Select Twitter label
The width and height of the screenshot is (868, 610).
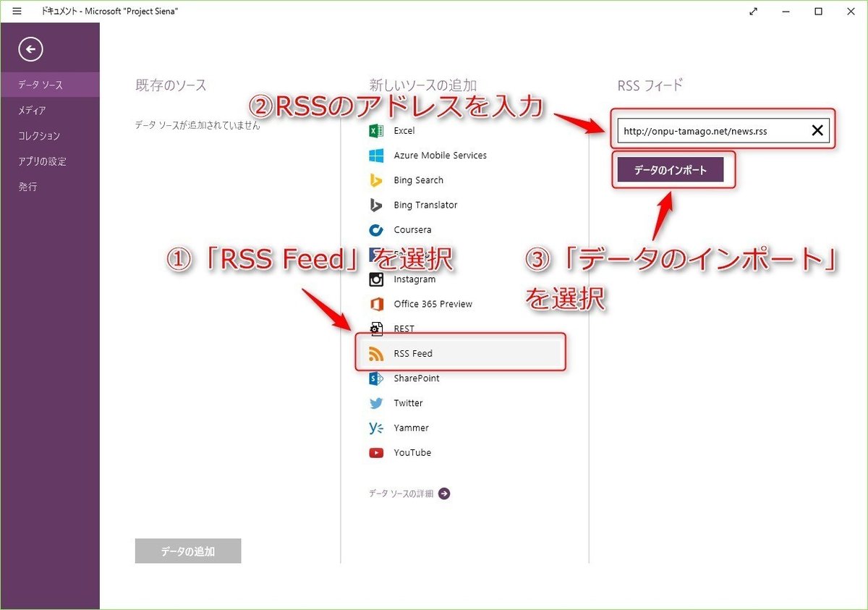408,403
